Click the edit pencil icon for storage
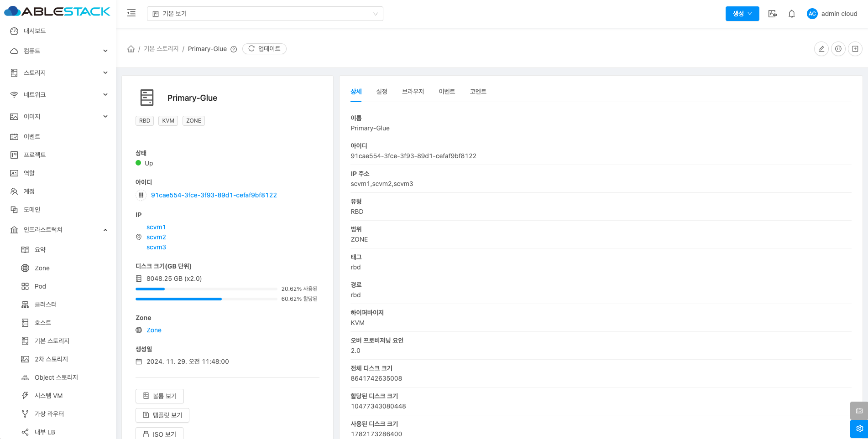Screen dimensions: 868x439 tap(821, 49)
